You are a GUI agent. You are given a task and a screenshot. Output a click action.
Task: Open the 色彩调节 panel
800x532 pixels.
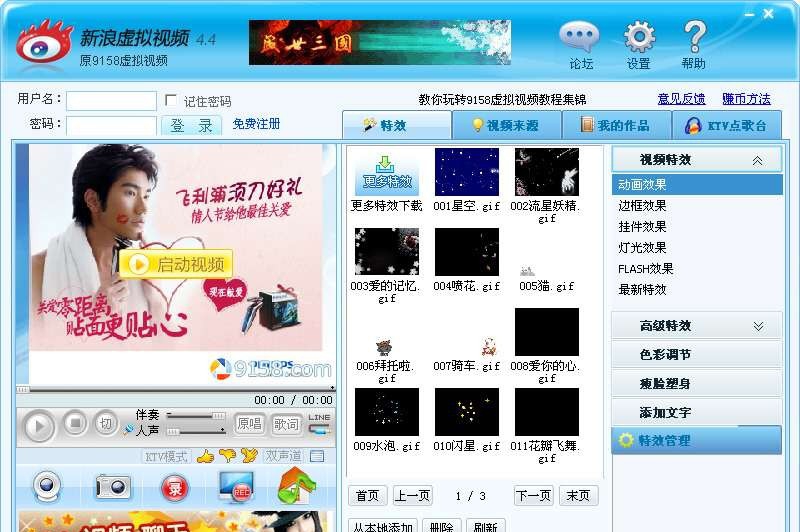696,354
